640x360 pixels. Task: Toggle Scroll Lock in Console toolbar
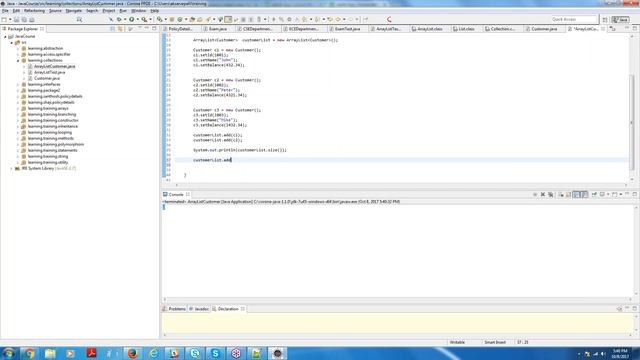tap(568, 195)
